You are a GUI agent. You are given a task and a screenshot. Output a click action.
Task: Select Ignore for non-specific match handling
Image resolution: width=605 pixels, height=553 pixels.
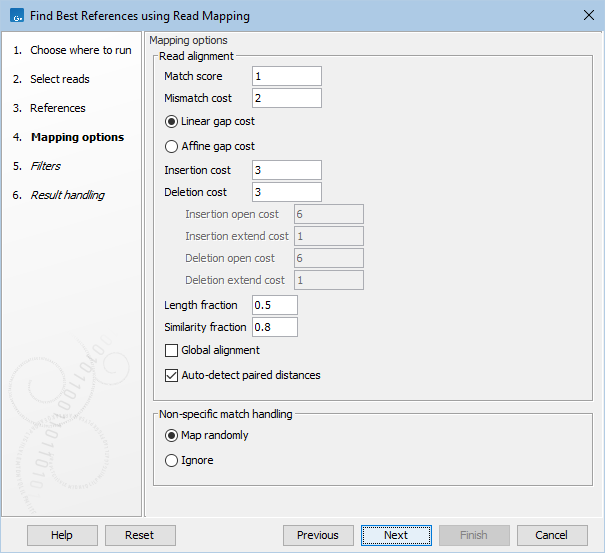[171, 461]
